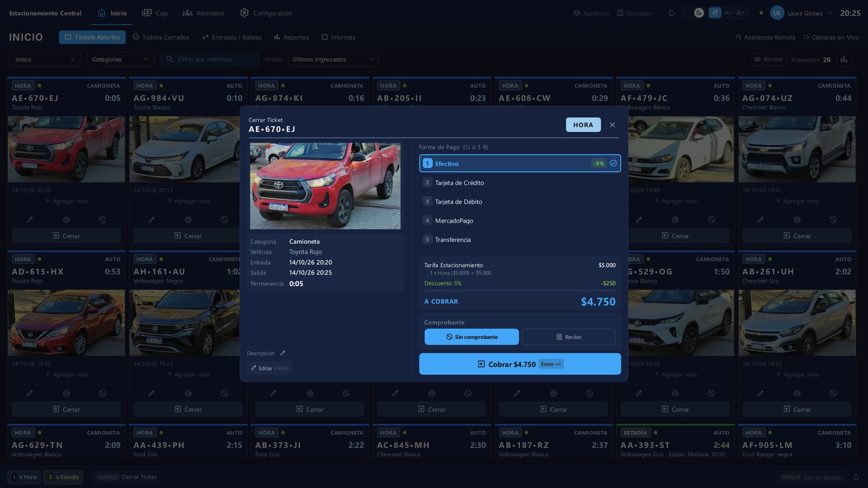Click notification bell icon in bottom bar
The width and height of the screenshot is (868, 488).
tap(856, 477)
